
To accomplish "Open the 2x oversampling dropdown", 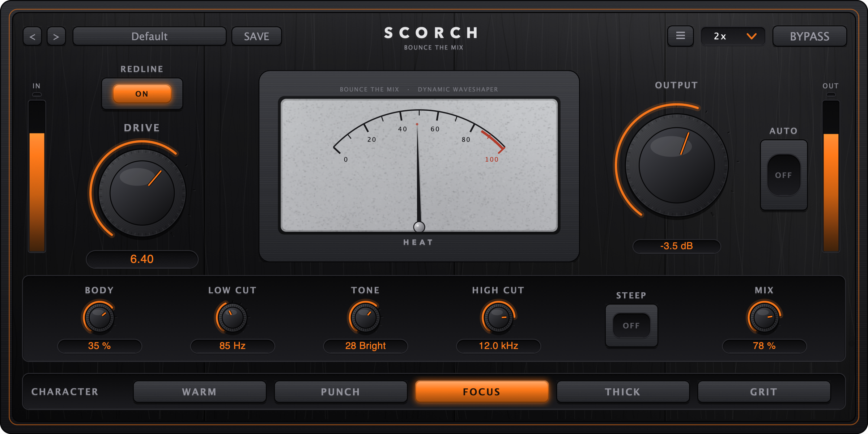I will (x=733, y=36).
